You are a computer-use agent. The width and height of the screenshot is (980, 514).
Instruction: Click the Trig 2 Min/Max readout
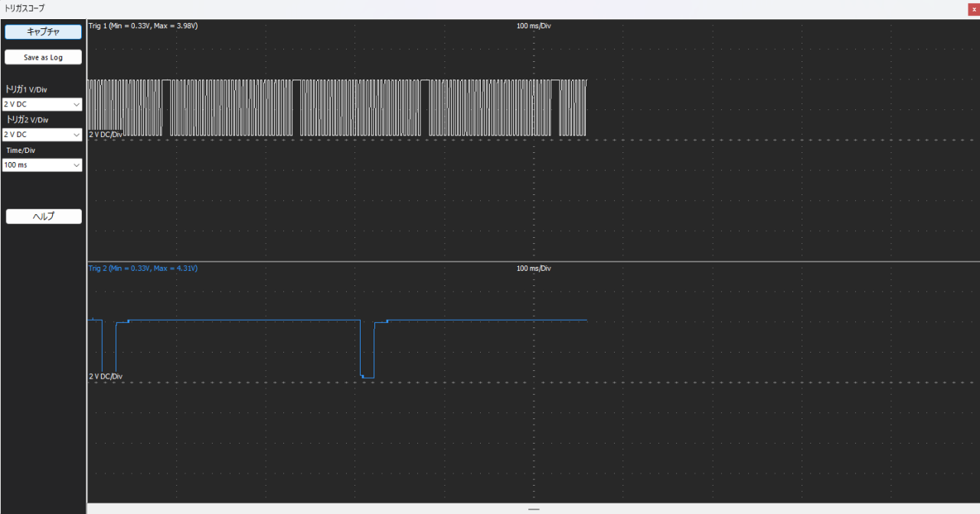point(143,268)
